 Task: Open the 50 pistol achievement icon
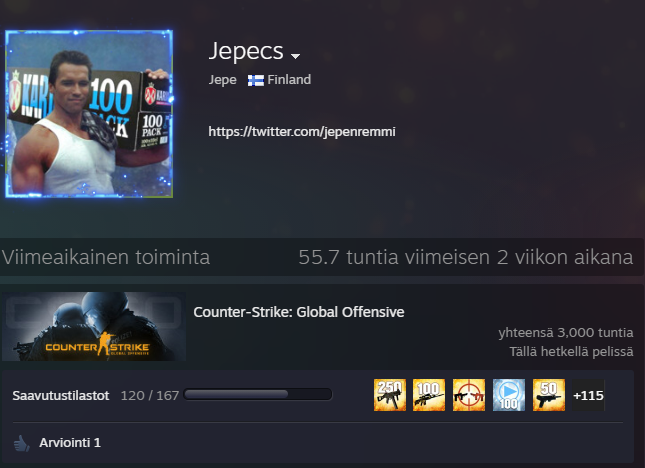tap(549, 395)
